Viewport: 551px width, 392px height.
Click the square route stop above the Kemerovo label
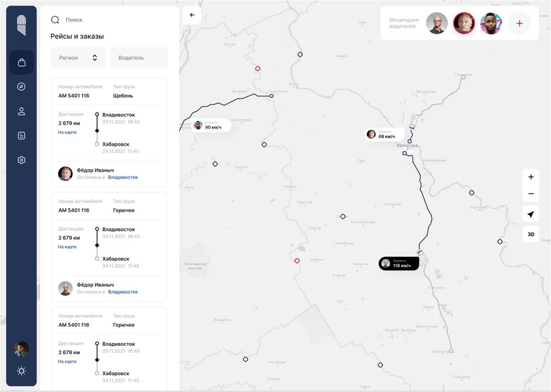[x=409, y=141]
